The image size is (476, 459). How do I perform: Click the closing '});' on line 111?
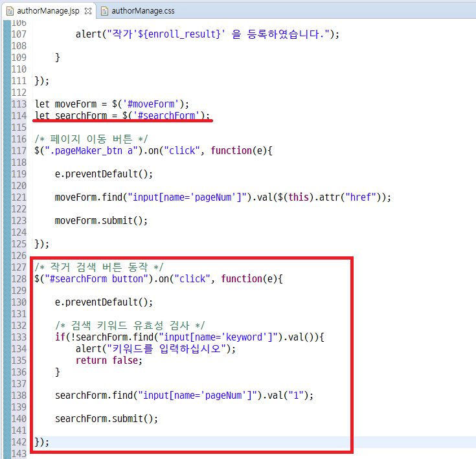pos(42,81)
